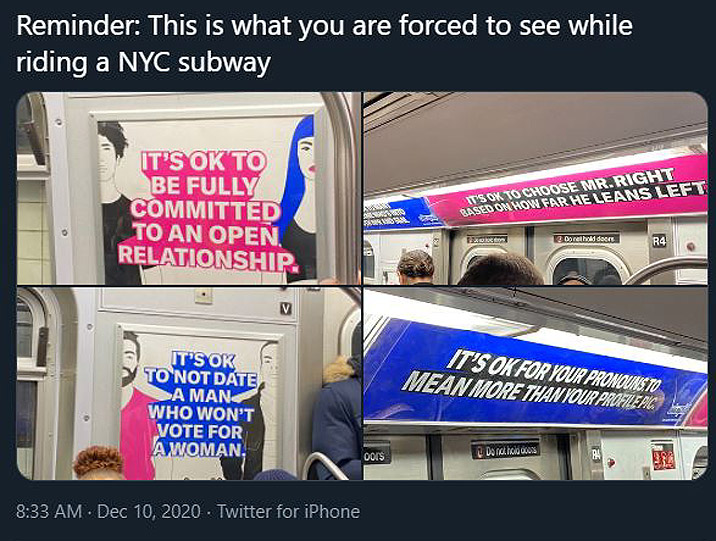Image resolution: width=716 pixels, height=541 pixels.
Task: Open the top-left open relationship ad photo
Action: pyautogui.click(x=189, y=189)
